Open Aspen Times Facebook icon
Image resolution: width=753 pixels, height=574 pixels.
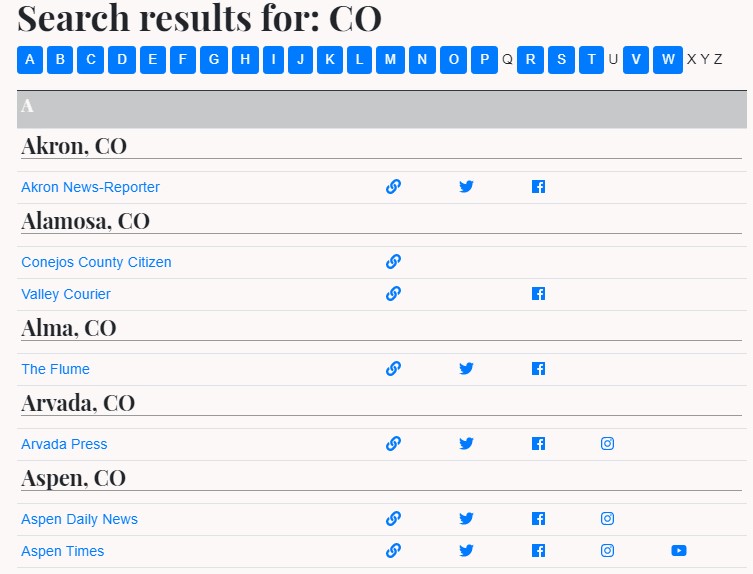(538, 550)
